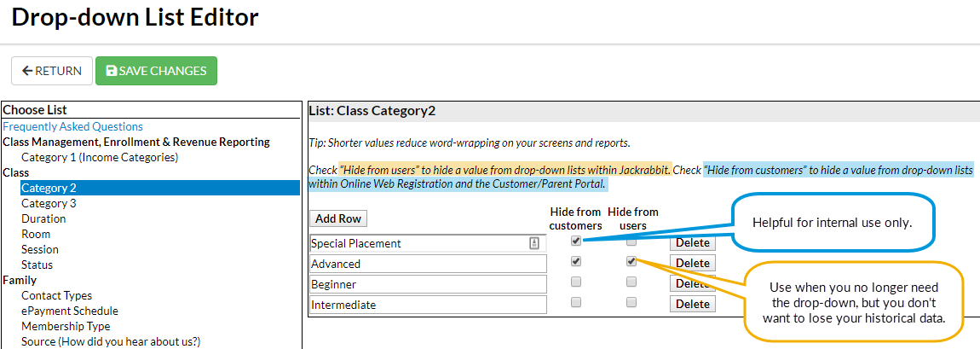Uncheck Hide from users for Advanced

631,261
